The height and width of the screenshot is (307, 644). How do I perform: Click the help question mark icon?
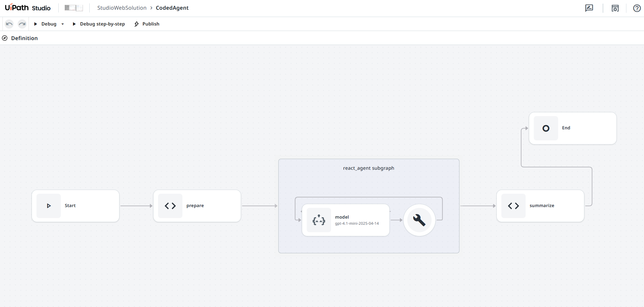(637, 8)
